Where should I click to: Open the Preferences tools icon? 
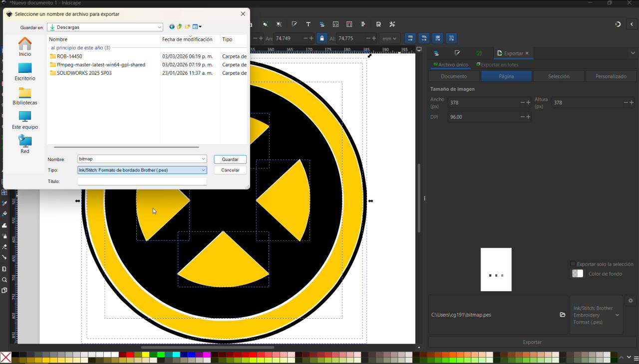pos(392,24)
